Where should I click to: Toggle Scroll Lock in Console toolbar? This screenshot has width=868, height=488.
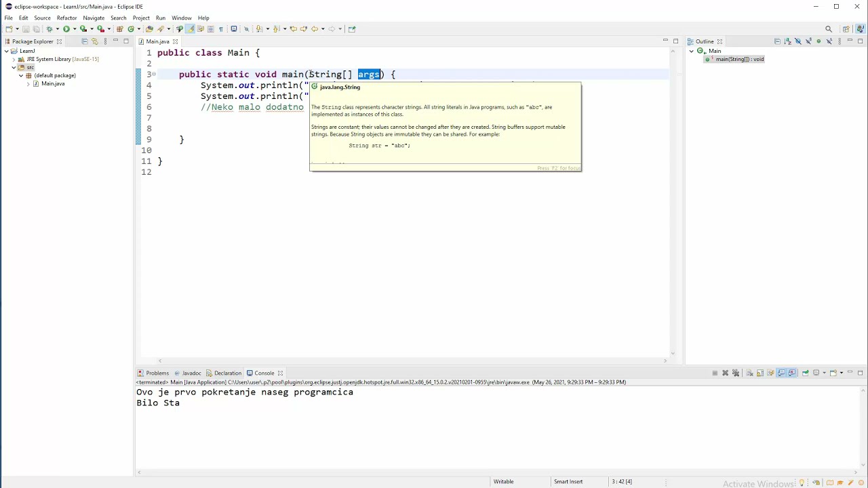760,373
